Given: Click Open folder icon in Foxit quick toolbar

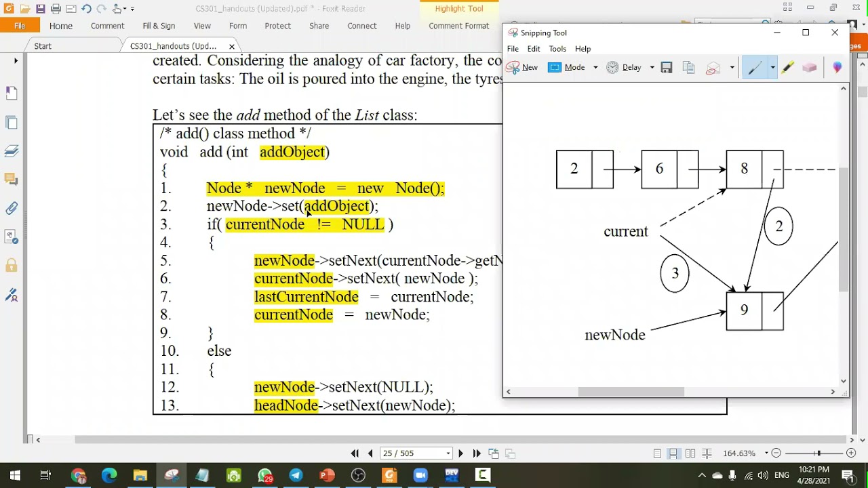Looking at the screenshot, I should 24,9.
